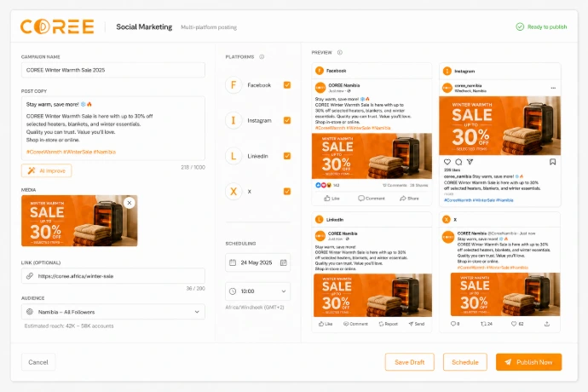The image size is (588, 392).
Task: Click the share arrow icon in the Instagram preview
Action: click(470, 162)
